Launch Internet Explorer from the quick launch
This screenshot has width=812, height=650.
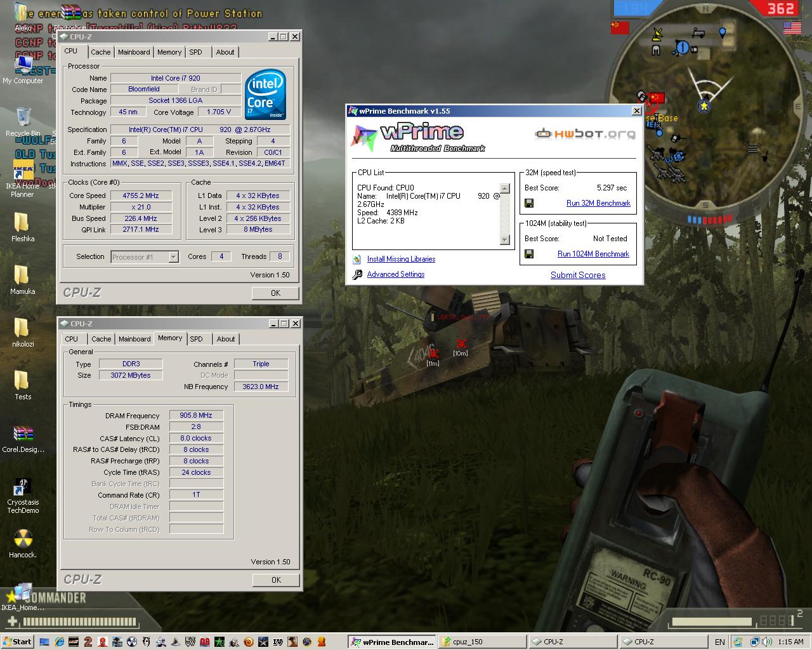pos(59,642)
